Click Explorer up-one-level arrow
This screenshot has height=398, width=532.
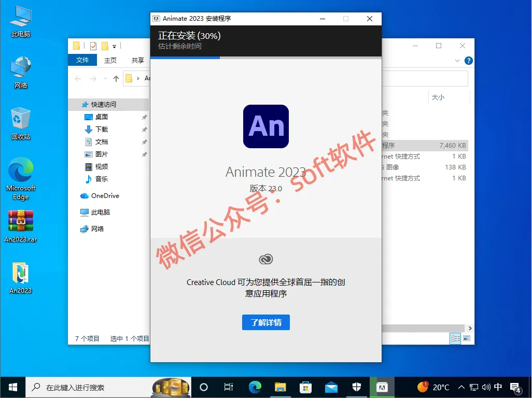[116, 79]
